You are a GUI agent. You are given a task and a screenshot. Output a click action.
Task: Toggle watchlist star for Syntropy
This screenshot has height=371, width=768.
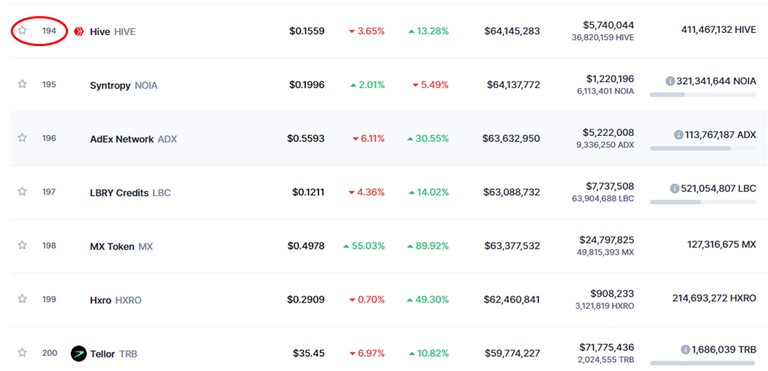point(22,84)
